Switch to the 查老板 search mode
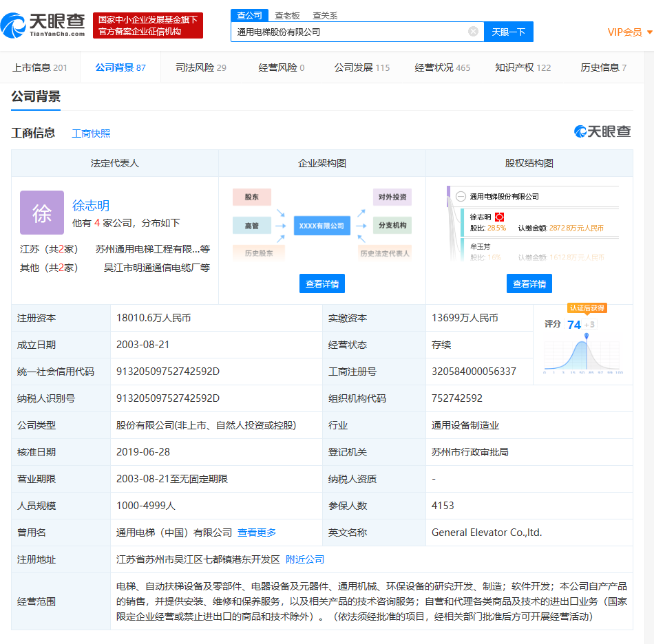The image size is (654, 644). pos(287,15)
